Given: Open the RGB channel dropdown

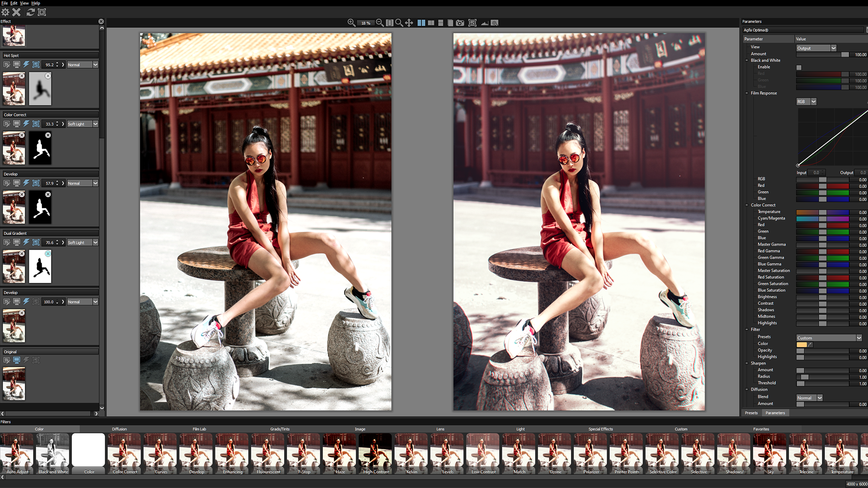Looking at the screenshot, I should point(806,102).
